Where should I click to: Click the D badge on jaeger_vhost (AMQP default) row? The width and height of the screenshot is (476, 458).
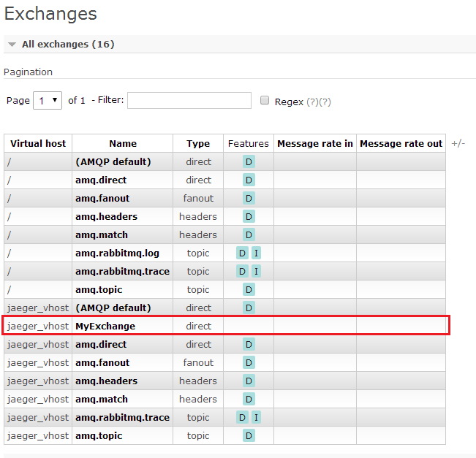coord(249,308)
